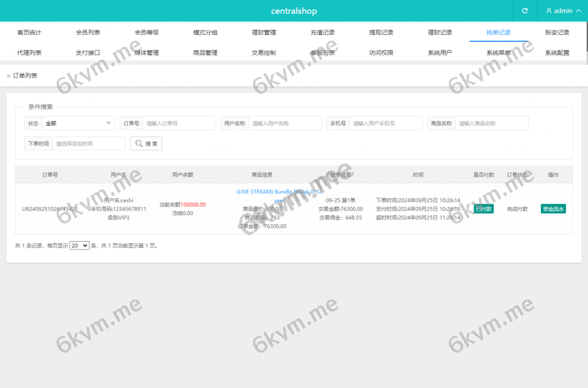Viewport: 588px width, 388px height.
Task: Click the 资金流水 button in order row
Action: pyautogui.click(x=553, y=209)
